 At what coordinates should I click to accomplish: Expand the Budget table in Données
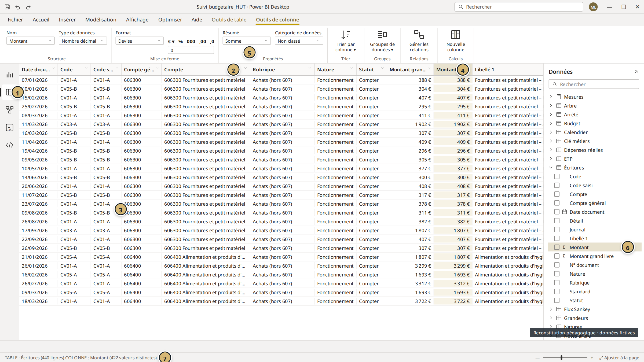click(551, 123)
